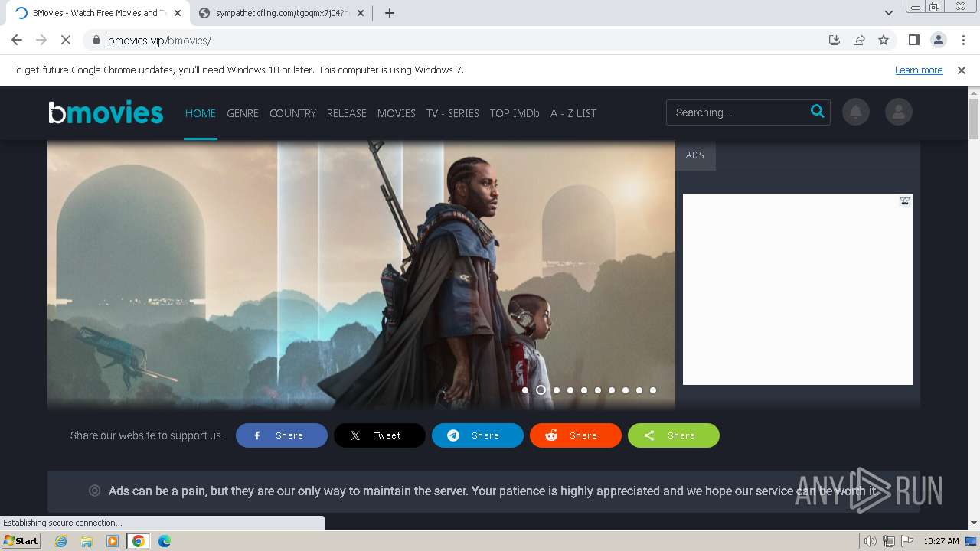This screenshot has width=980, height=551.
Task: Stop loading the page
Action: 66,41
